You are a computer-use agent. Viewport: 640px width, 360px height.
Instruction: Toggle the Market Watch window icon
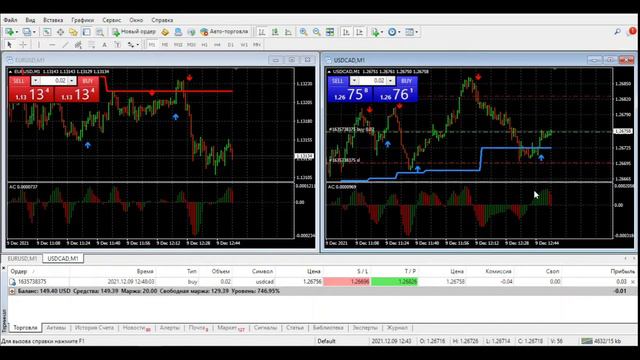[47, 32]
